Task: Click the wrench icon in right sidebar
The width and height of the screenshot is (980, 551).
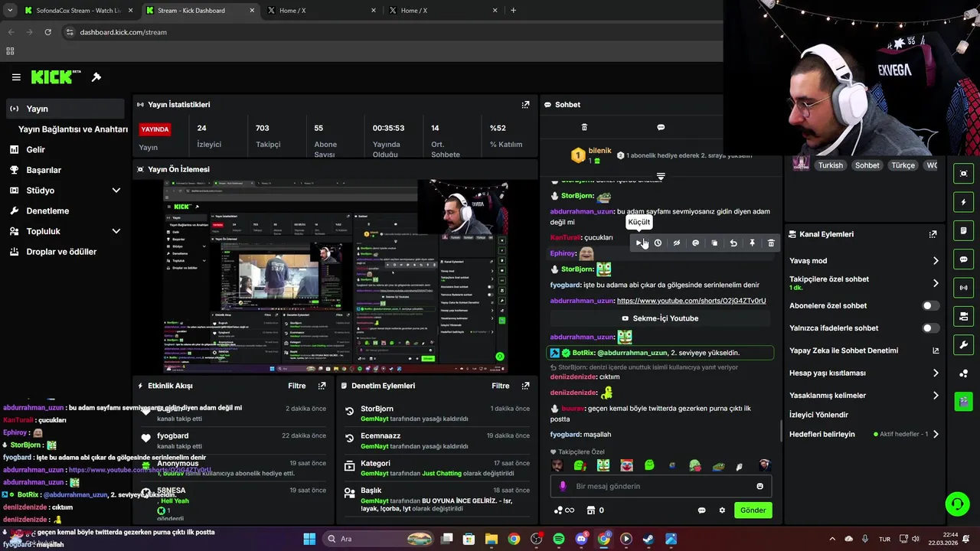Action: tap(963, 345)
